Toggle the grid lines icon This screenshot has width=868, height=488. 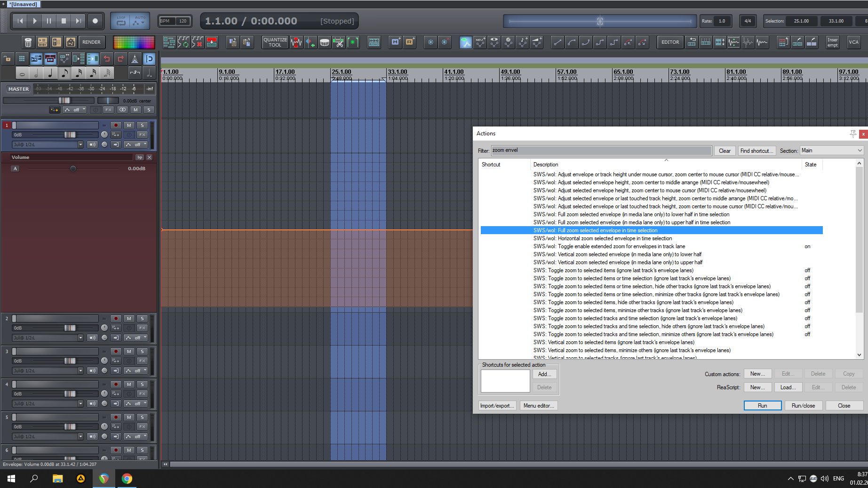[x=22, y=59]
